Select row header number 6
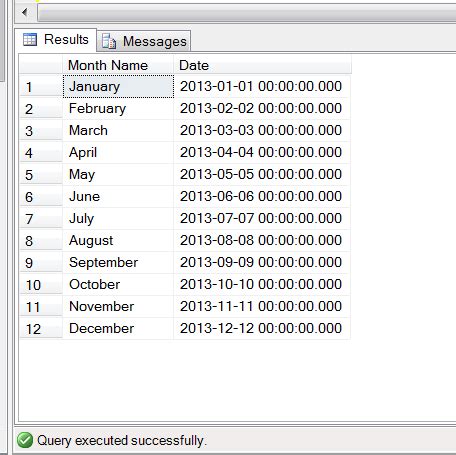456x455 pixels. click(41, 197)
